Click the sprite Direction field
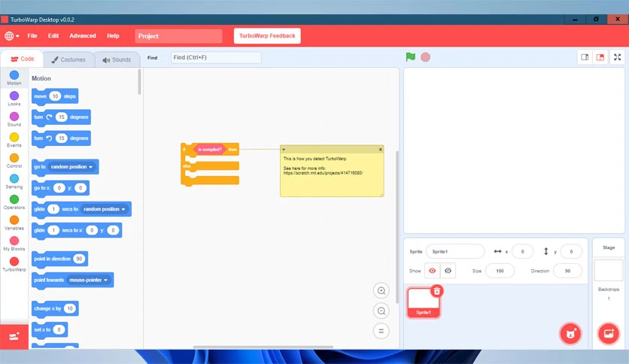 (x=567, y=271)
